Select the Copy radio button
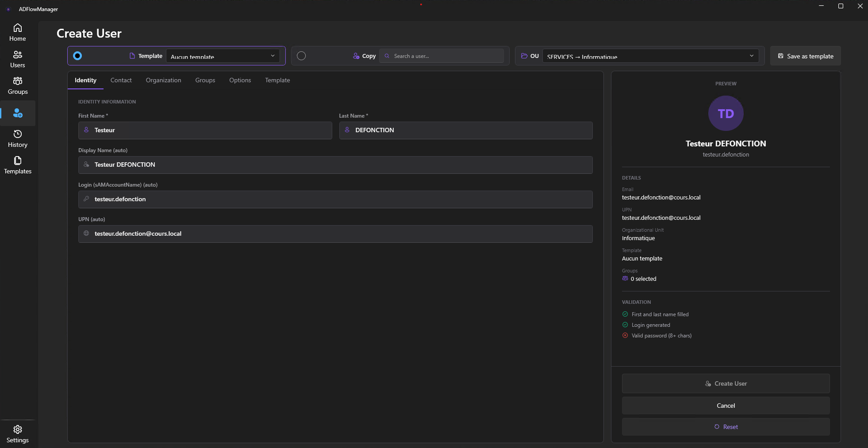This screenshot has height=448, width=868. [x=301, y=56]
